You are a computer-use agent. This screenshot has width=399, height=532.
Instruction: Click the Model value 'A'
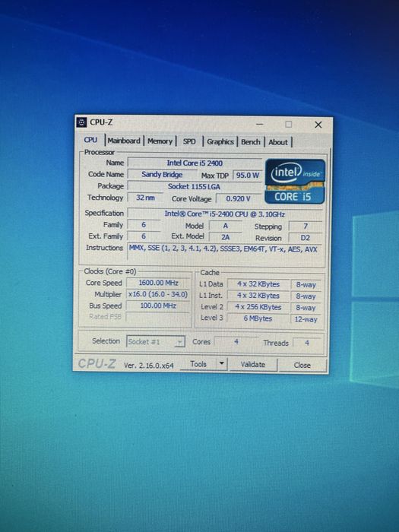click(x=225, y=226)
